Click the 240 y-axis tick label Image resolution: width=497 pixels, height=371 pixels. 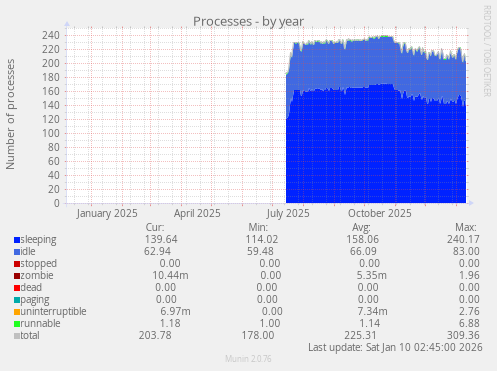51,35
